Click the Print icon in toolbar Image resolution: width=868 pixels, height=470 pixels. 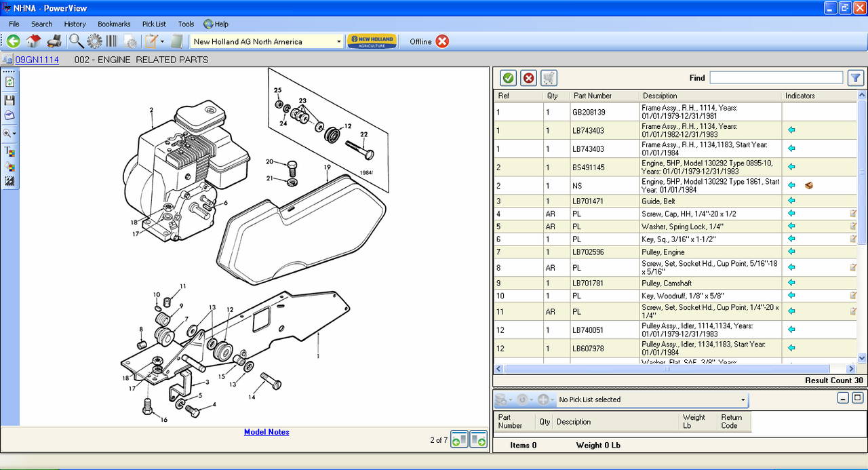pos(55,41)
